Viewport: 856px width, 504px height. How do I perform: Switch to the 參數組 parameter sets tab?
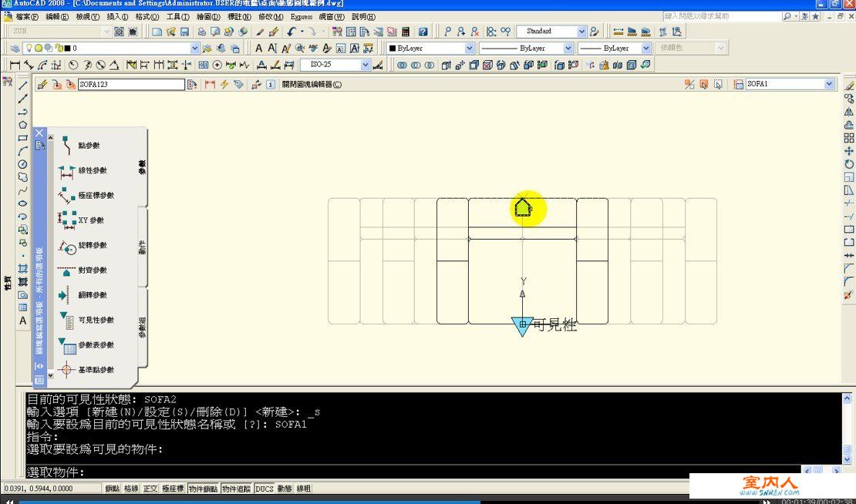click(142, 326)
